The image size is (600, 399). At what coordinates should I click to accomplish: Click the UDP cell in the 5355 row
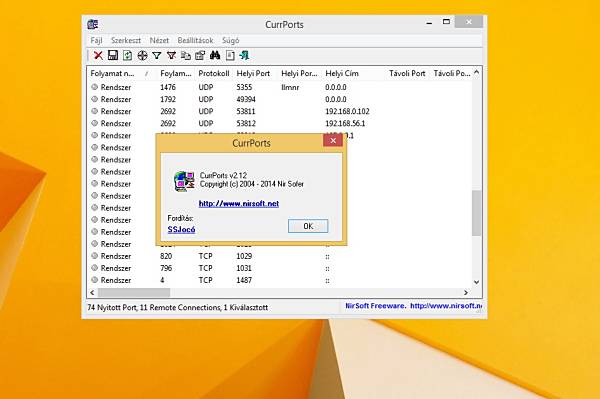coord(206,87)
